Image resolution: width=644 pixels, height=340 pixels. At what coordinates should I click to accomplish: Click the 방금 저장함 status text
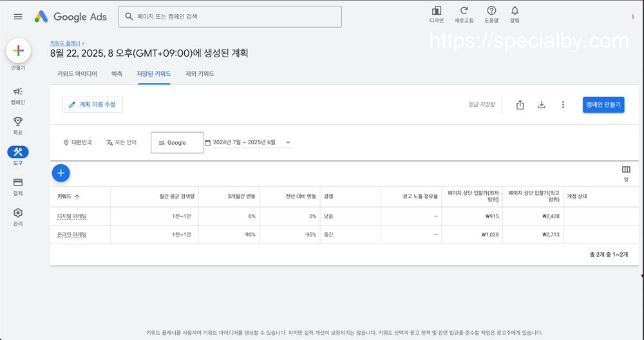(x=481, y=105)
